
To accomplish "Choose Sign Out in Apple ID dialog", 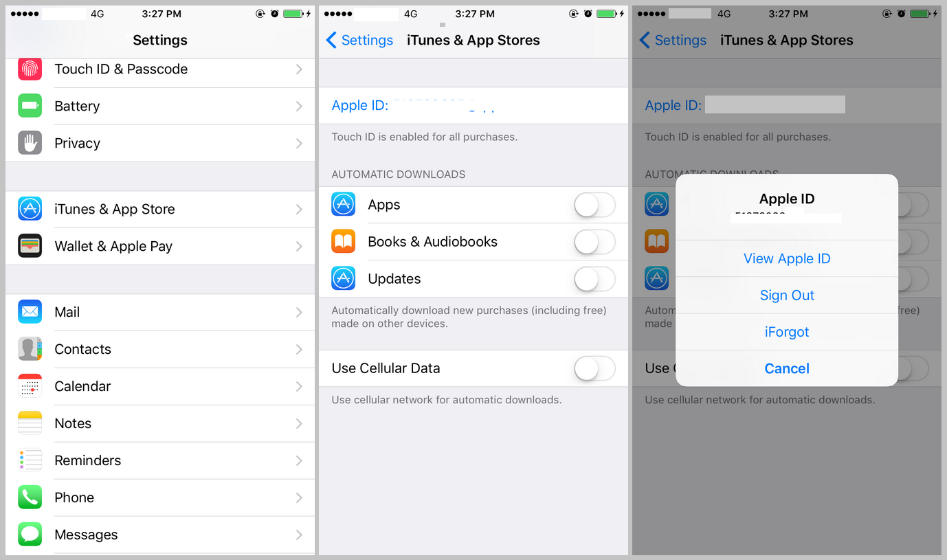I will coord(787,295).
